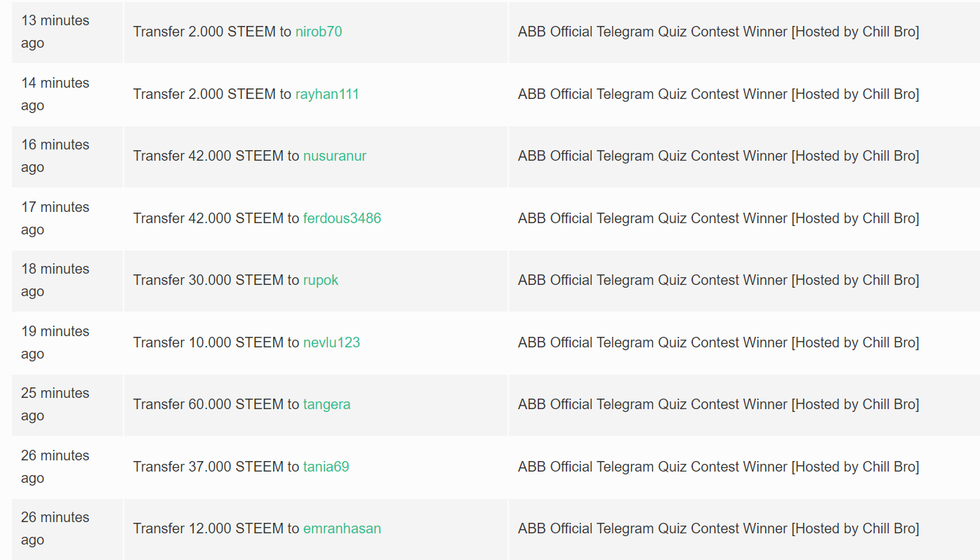This screenshot has height=560, width=980.
Task: Open the tania69 account link
Action: click(326, 467)
